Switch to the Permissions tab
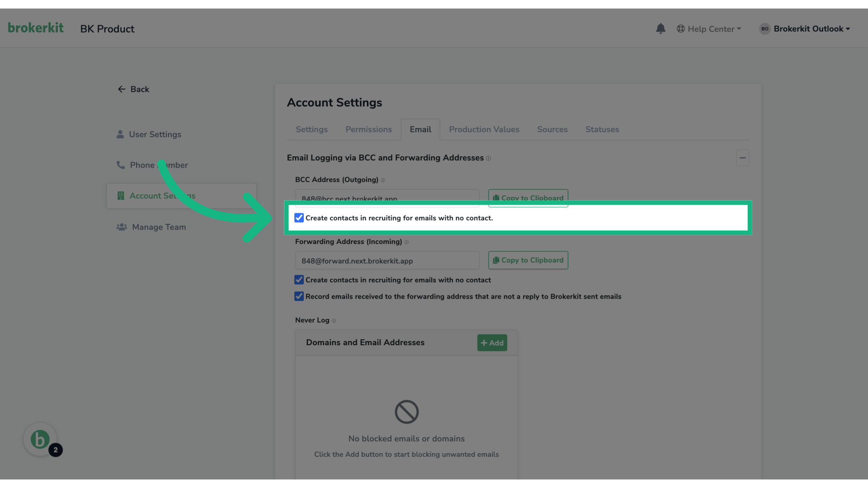 368,129
